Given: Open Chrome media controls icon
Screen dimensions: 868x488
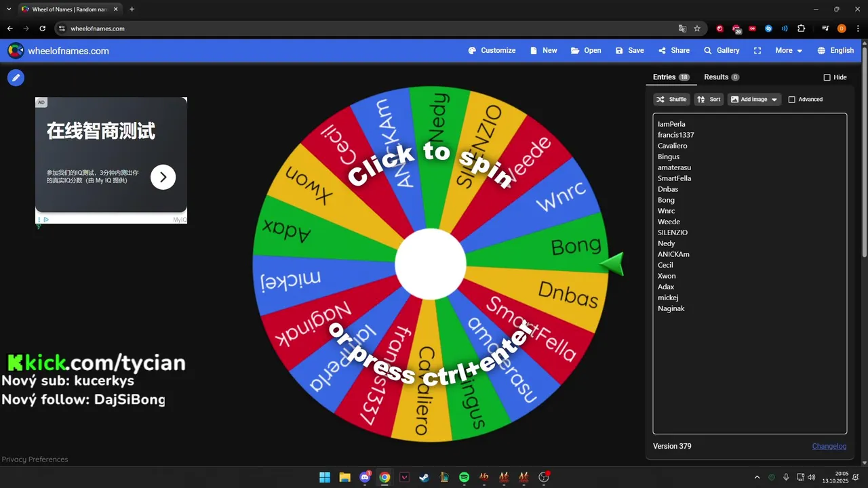Looking at the screenshot, I should coord(825,28).
